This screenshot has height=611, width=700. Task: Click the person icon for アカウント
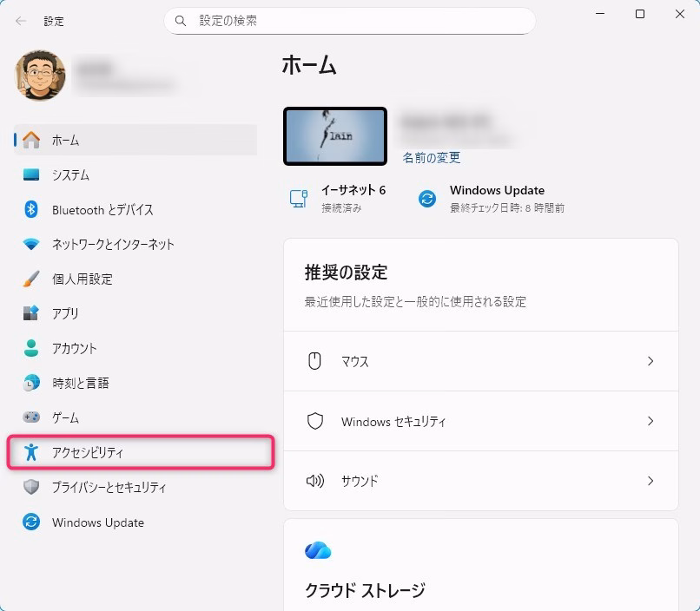[31, 349]
